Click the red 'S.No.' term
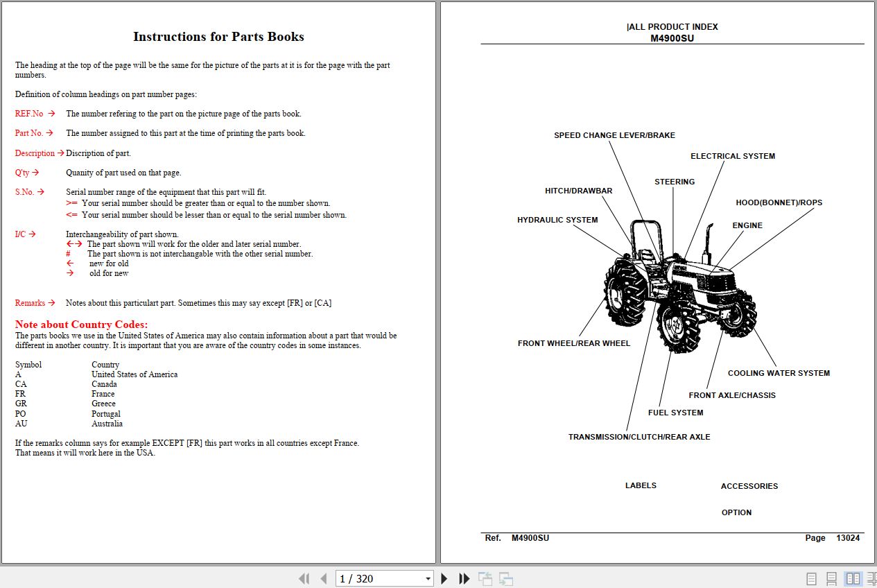The width and height of the screenshot is (877, 588). click(24, 192)
